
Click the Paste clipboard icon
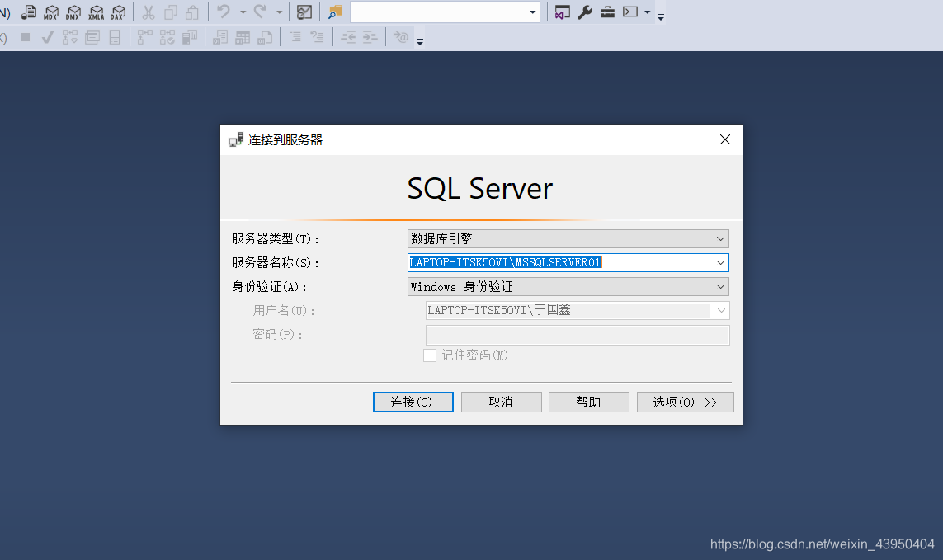click(192, 12)
